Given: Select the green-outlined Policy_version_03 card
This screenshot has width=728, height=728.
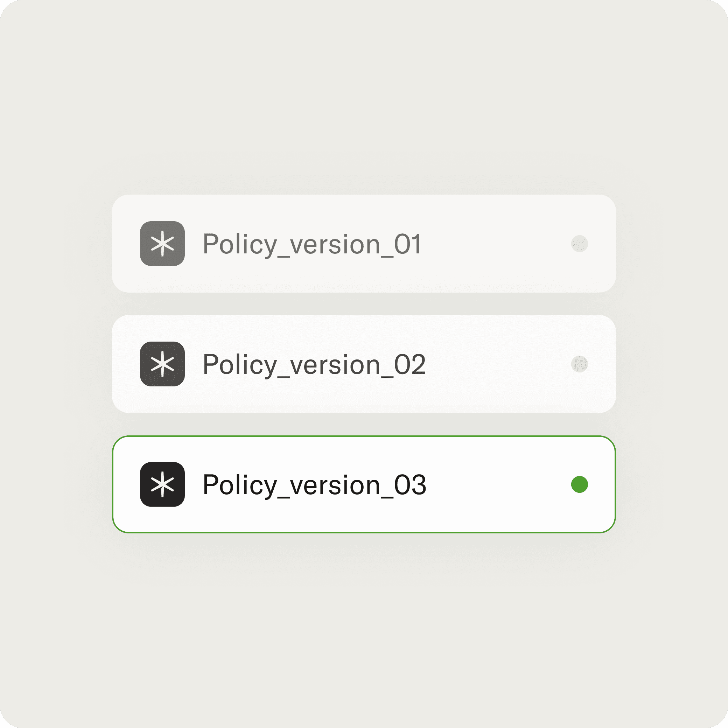Looking at the screenshot, I should coord(364,484).
